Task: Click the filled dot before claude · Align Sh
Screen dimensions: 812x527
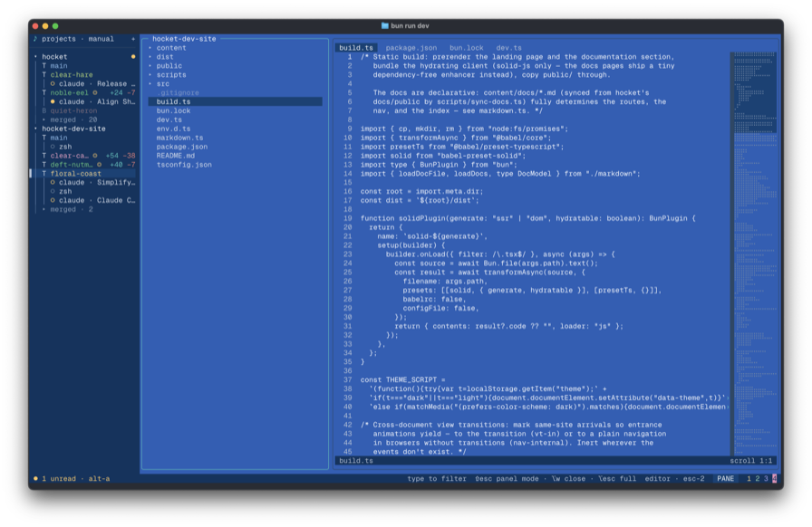Action: (x=53, y=101)
